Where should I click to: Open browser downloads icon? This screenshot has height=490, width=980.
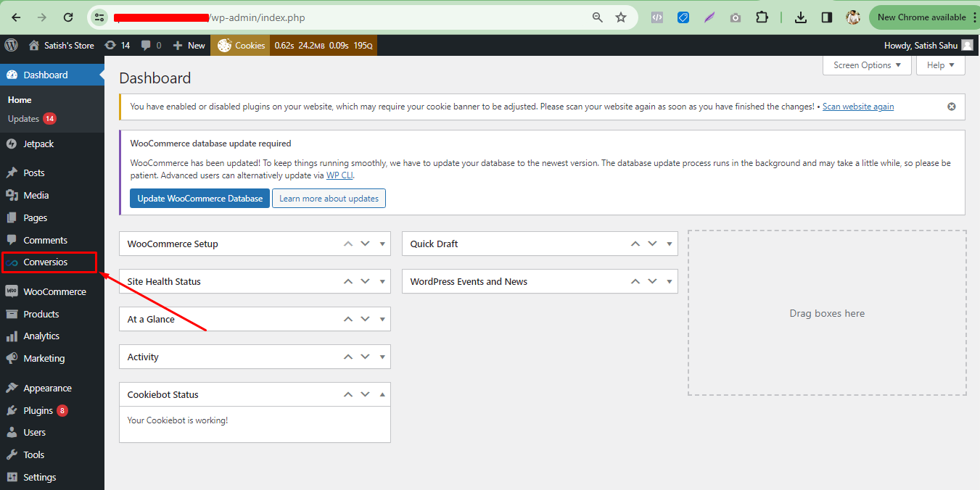(801, 17)
